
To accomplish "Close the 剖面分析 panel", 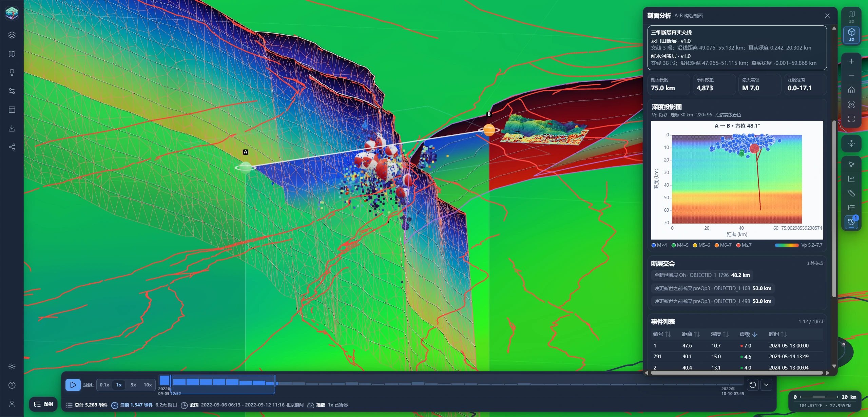I will [x=827, y=16].
